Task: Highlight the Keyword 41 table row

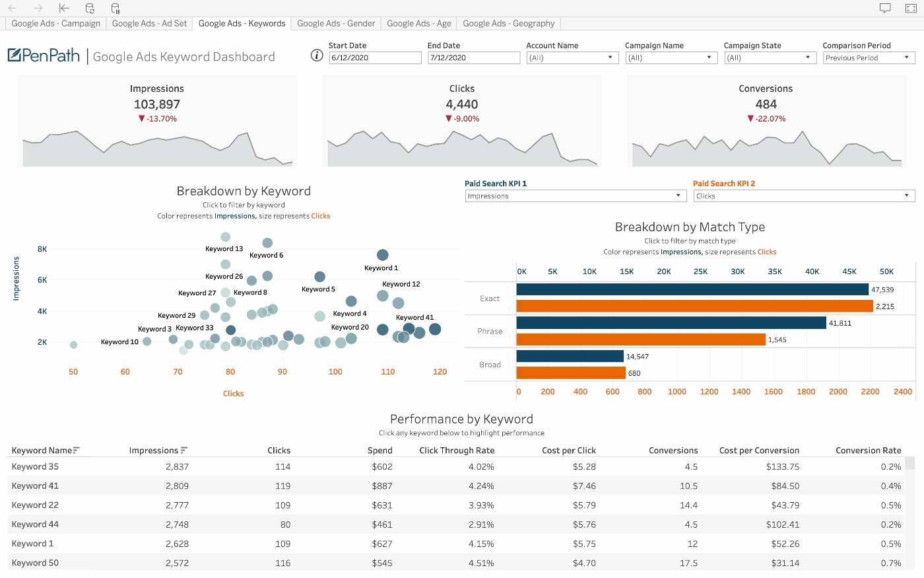Action: pyautogui.click(x=456, y=486)
